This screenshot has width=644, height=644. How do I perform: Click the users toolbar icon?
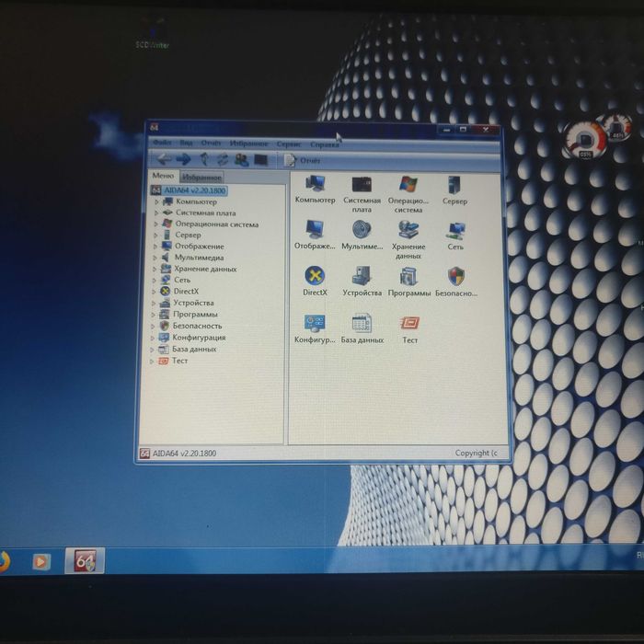point(241,160)
